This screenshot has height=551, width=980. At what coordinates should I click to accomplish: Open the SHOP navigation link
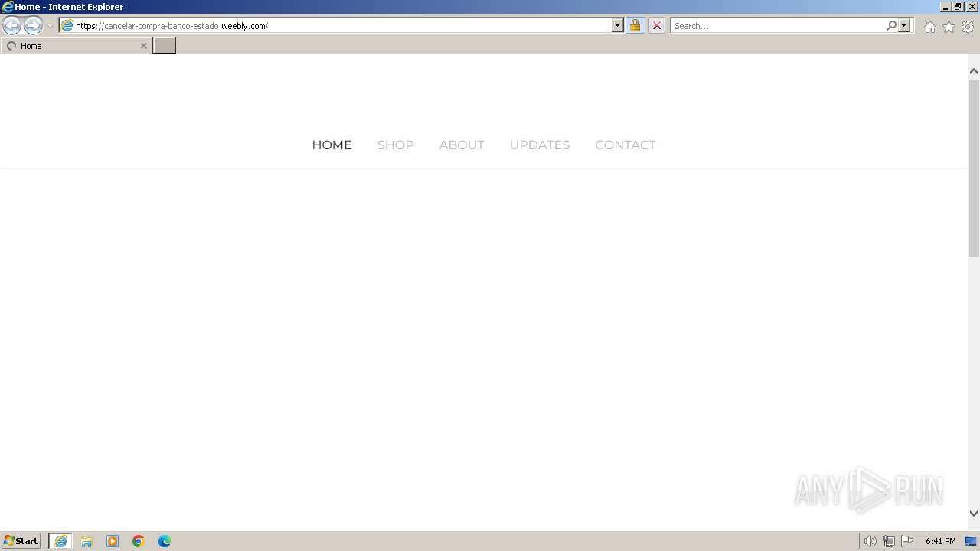pos(395,145)
